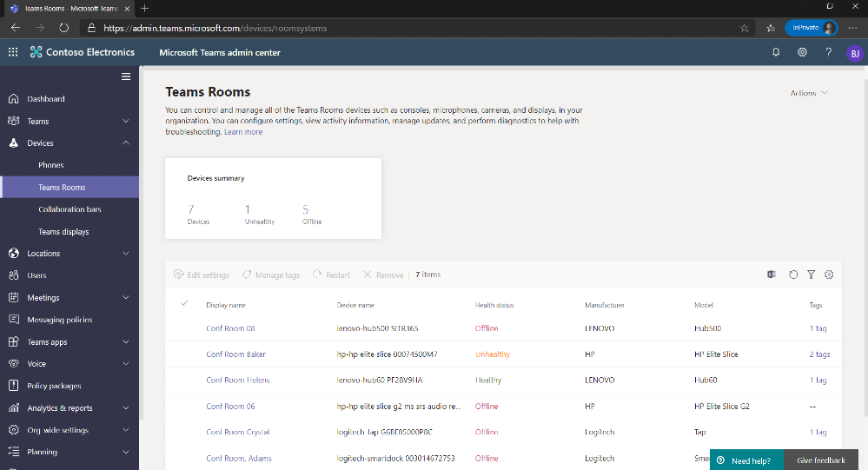The height and width of the screenshot is (470, 868).
Task: Click the help question mark icon
Action: 828,52
